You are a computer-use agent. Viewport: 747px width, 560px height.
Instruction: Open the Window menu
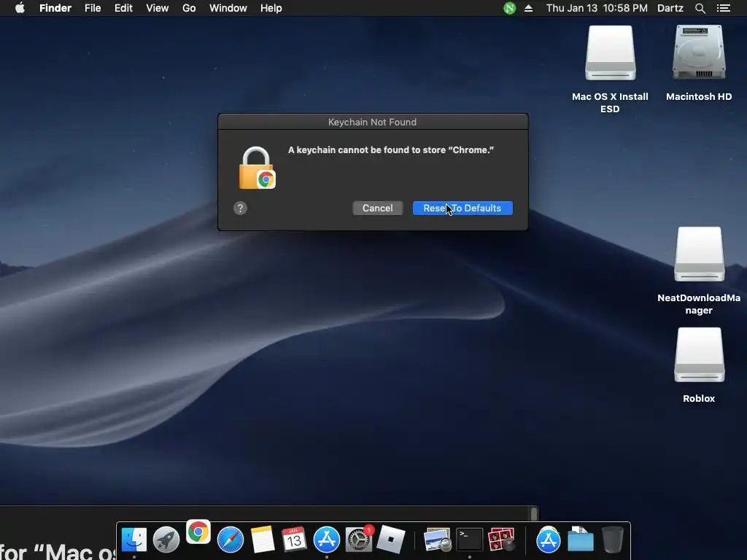[x=228, y=8]
